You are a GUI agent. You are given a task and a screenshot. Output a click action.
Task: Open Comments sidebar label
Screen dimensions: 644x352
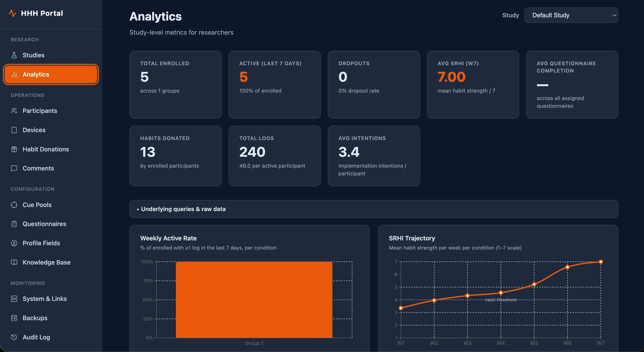38,168
